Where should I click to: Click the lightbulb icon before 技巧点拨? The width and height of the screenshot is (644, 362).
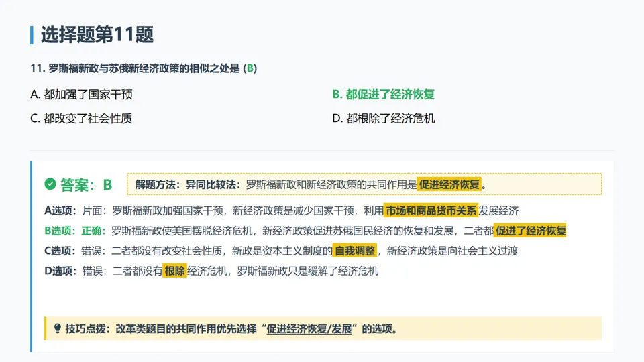click(58, 328)
